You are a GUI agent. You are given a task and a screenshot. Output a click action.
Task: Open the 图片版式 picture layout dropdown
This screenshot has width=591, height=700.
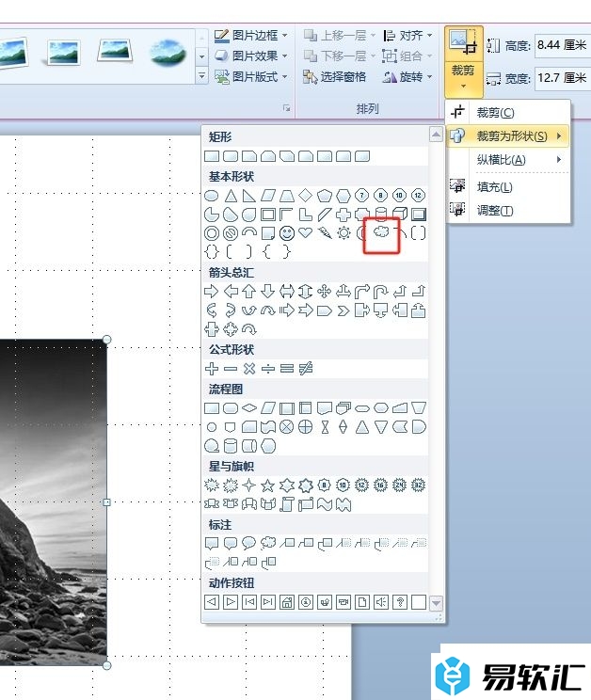click(x=251, y=76)
